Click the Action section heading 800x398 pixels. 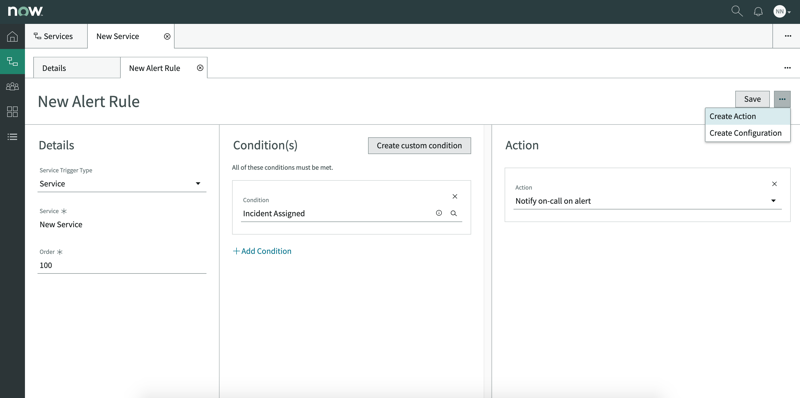(x=521, y=145)
